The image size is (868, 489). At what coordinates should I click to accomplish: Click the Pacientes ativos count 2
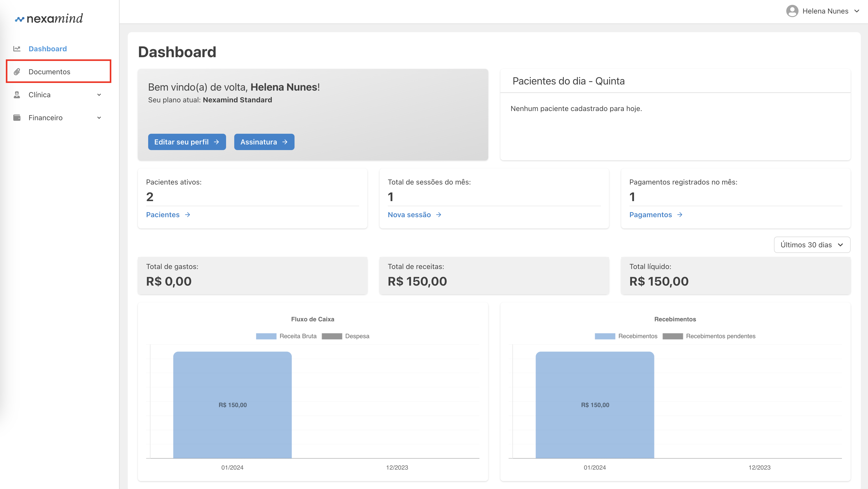point(150,197)
